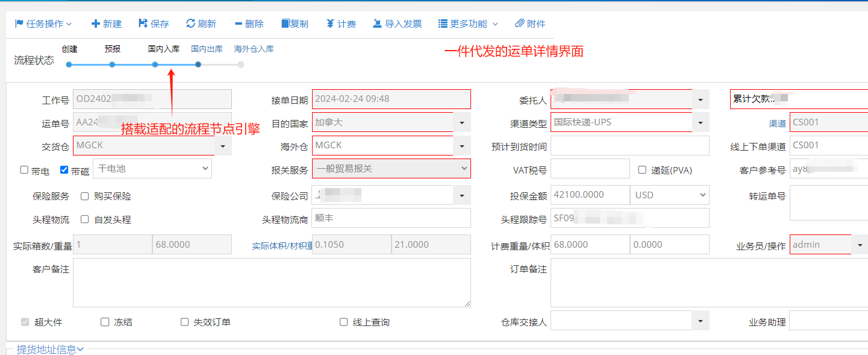Viewport: 868px width, 355px height.
Task: Click the 计费 toolbar label
Action: coord(346,24)
